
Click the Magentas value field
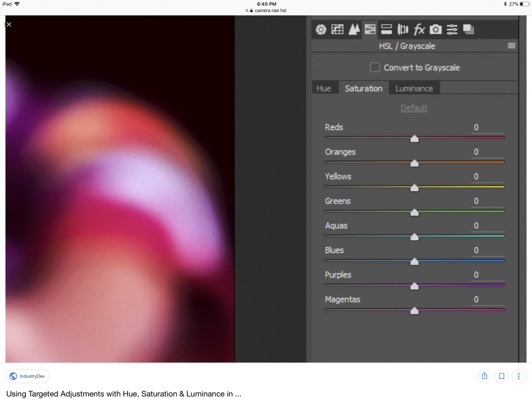[487, 300]
